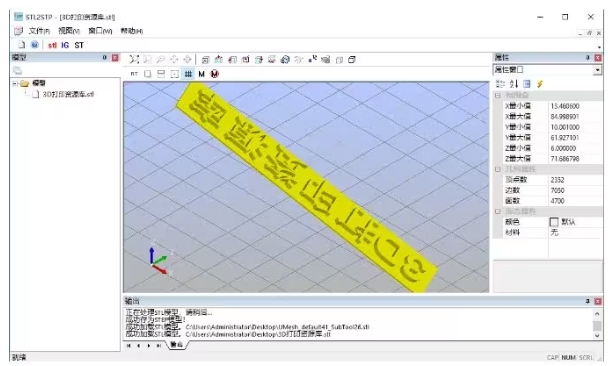The image size is (608, 366).
Task: Close the properties panel with red X
Action: coord(598,57)
